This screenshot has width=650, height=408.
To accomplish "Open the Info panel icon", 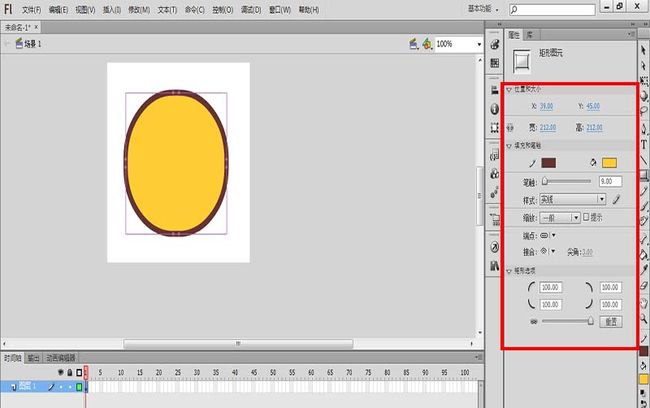I will coord(495,109).
